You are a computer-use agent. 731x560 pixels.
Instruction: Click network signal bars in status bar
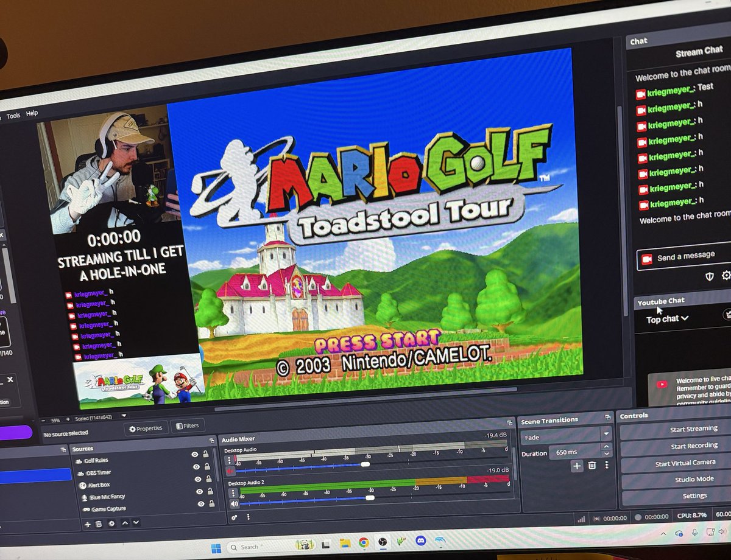[x=582, y=519]
